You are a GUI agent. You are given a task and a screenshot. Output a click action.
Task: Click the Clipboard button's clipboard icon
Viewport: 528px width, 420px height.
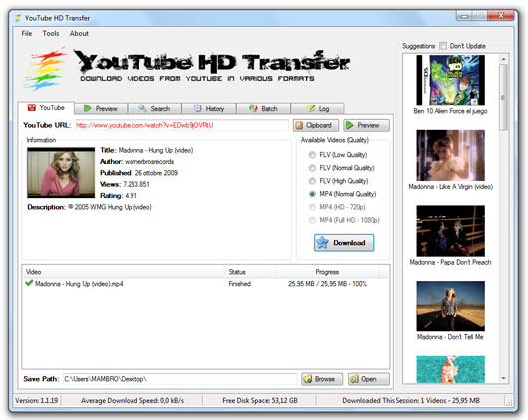pyautogui.click(x=299, y=125)
